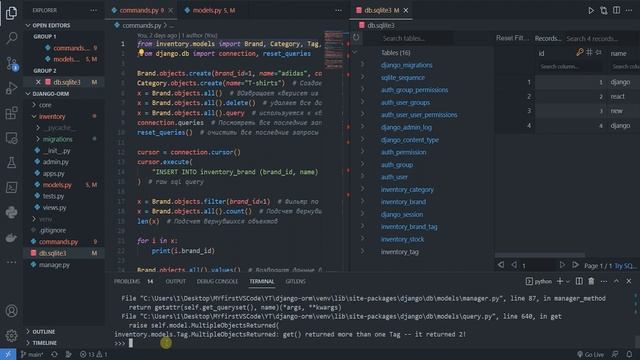Viewport: 640px width, 360px height.
Task: Close the terminal panel
Action: coord(629,281)
